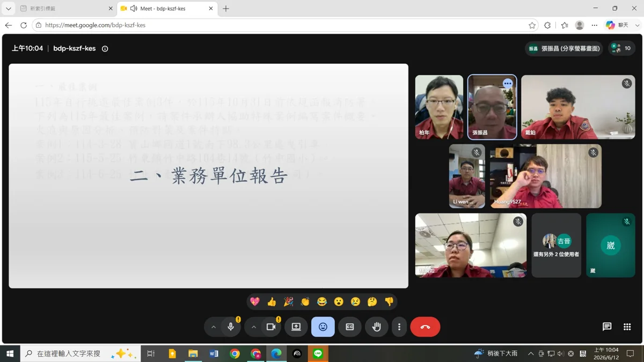Switch to Meet - bdp-kszf-kes tab

click(x=167, y=9)
